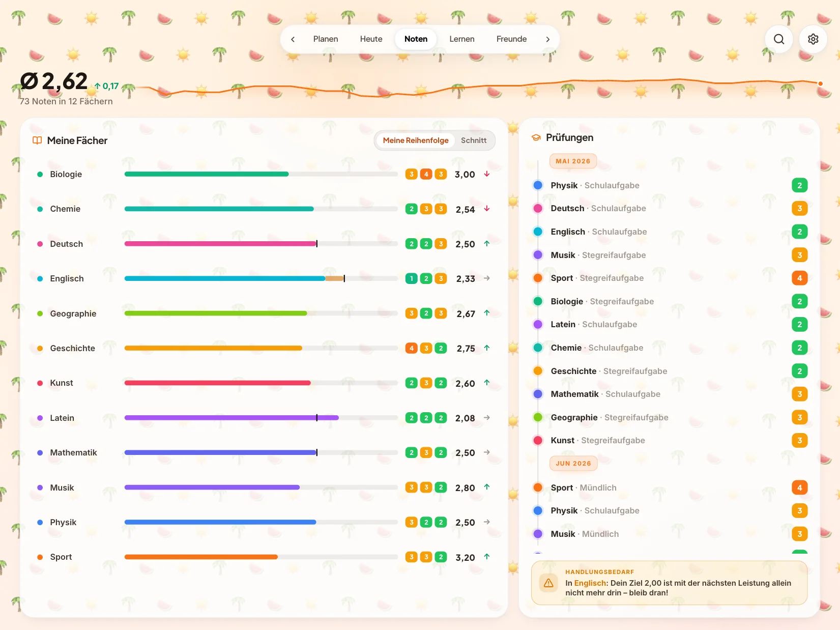
Task: Go to the Freunde tab
Action: [511, 39]
